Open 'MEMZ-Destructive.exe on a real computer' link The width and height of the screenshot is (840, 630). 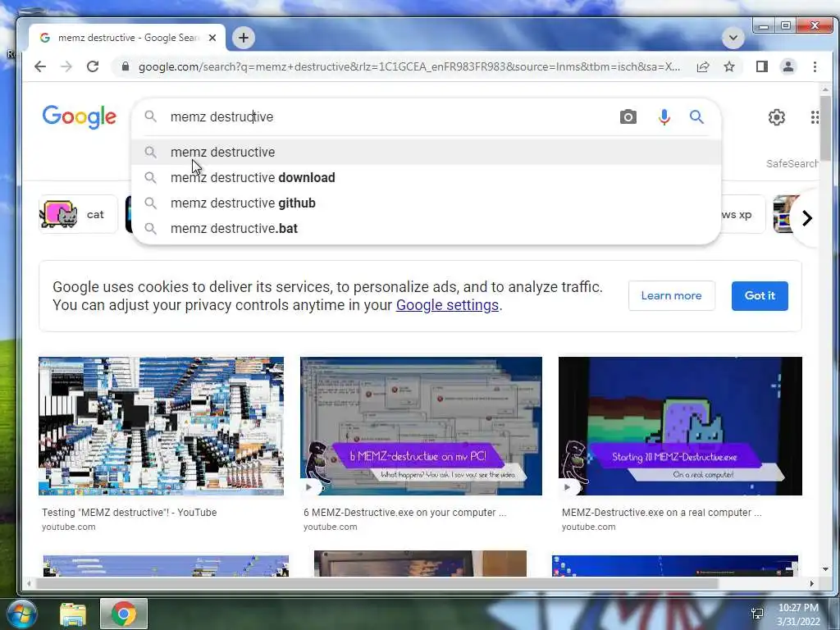click(662, 512)
